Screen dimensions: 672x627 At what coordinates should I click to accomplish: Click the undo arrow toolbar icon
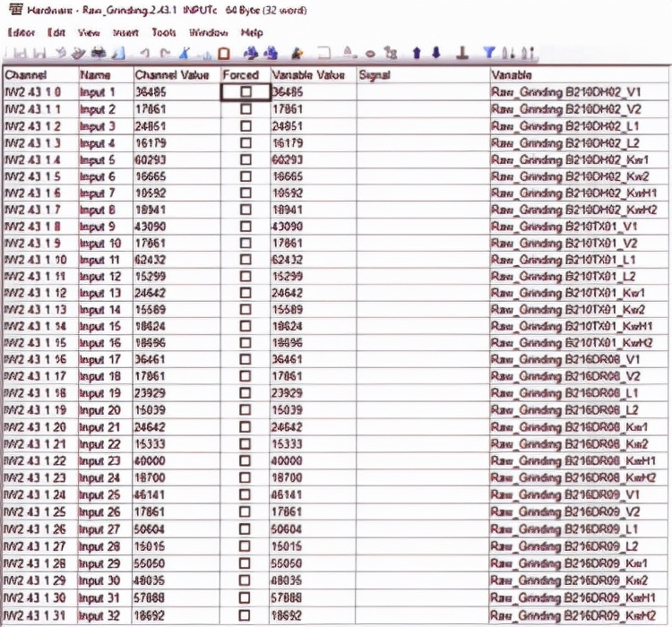tap(145, 54)
